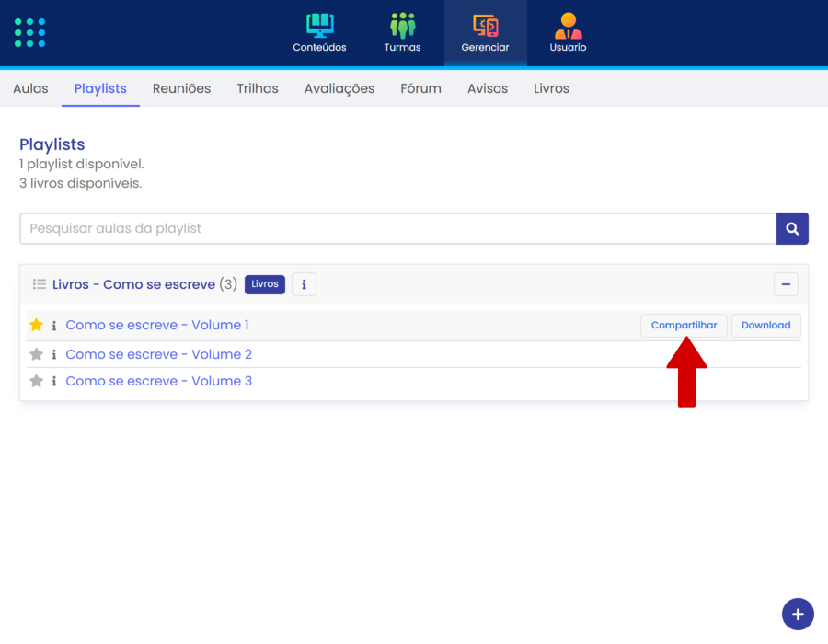The width and height of the screenshot is (828, 644).
Task: Click the dotted grid logo icon
Action: pyautogui.click(x=29, y=33)
